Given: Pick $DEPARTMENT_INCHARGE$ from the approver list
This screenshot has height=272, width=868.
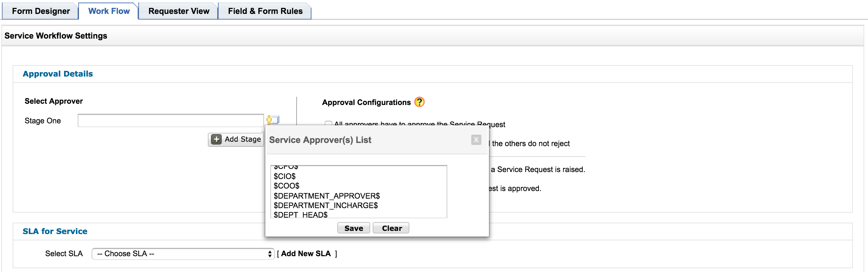Looking at the screenshot, I should tap(325, 206).
